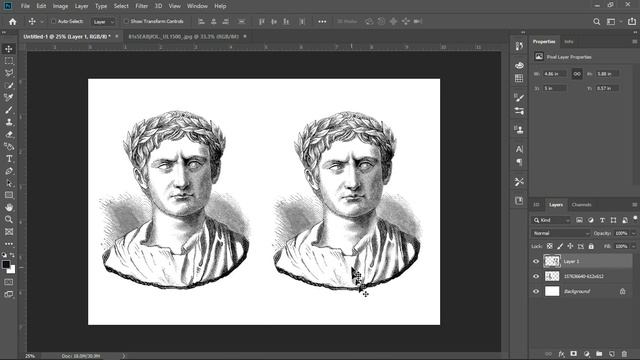Open the Properties panel flyout menu
The height and width of the screenshot is (360, 640).
(634, 42)
